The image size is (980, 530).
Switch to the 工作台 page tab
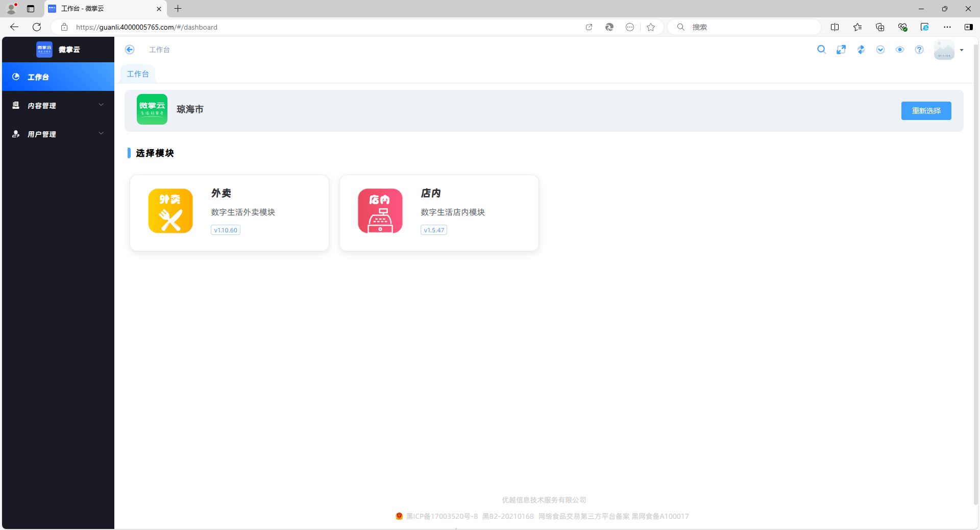click(138, 74)
